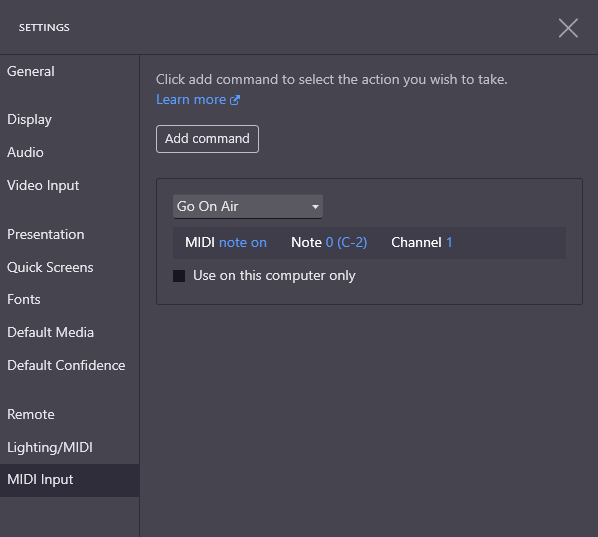Click the external link icon beside Learn more
Viewport: 598px width, 537px height.
pyautogui.click(x=235, y=100)
